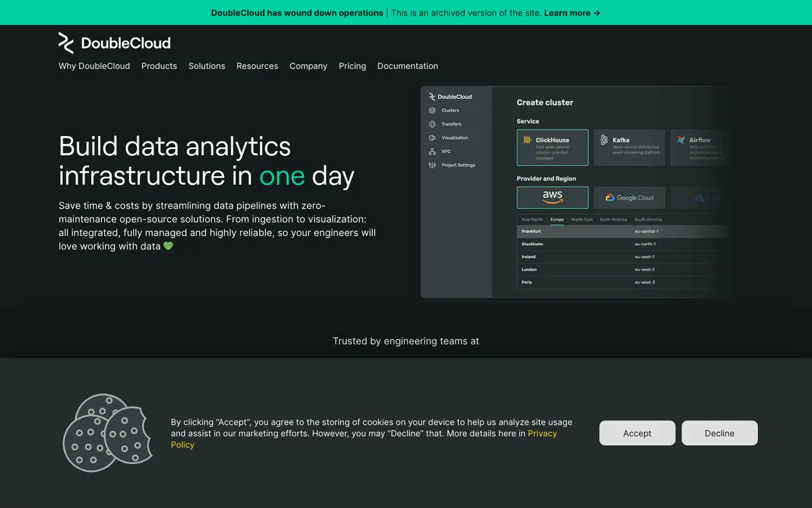Click the DoubleCloud logo in the header
812x508 pixels.
[114, 43]
